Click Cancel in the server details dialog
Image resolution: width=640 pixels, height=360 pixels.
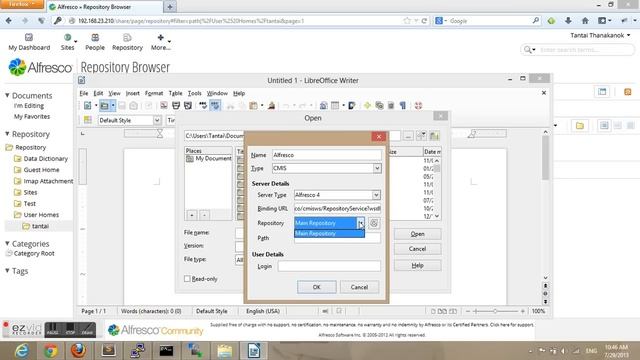[360, 287]
